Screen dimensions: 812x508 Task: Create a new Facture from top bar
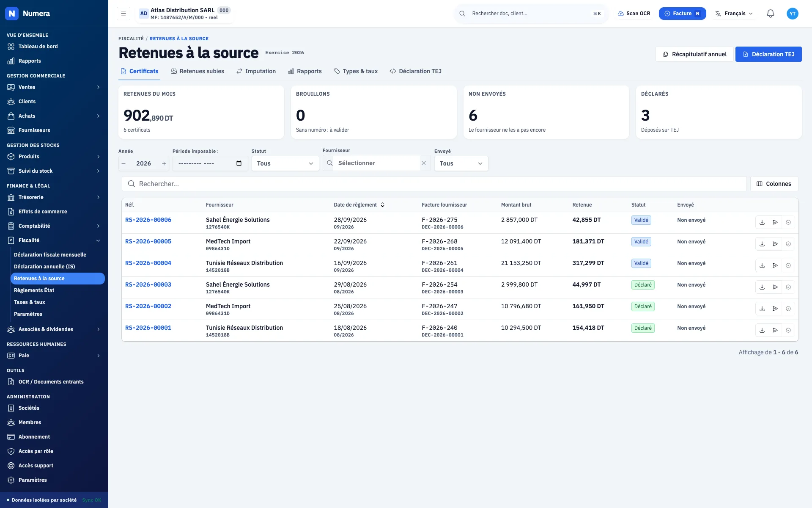[x=682, y=14]
